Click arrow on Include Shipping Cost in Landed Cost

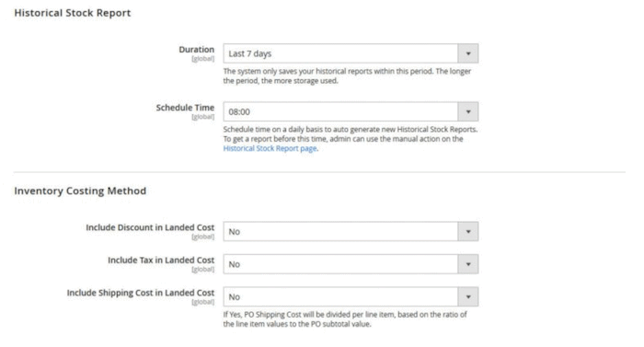[468, 297]
